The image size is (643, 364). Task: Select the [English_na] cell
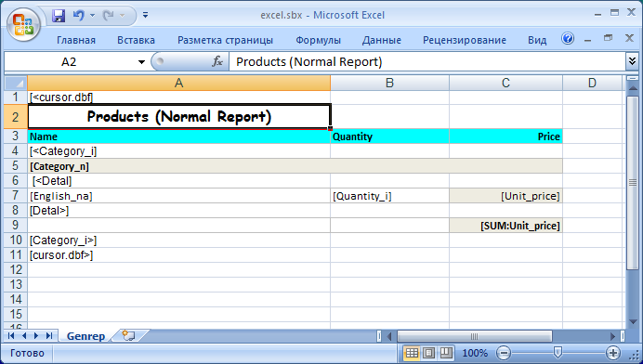coord(178,196)
